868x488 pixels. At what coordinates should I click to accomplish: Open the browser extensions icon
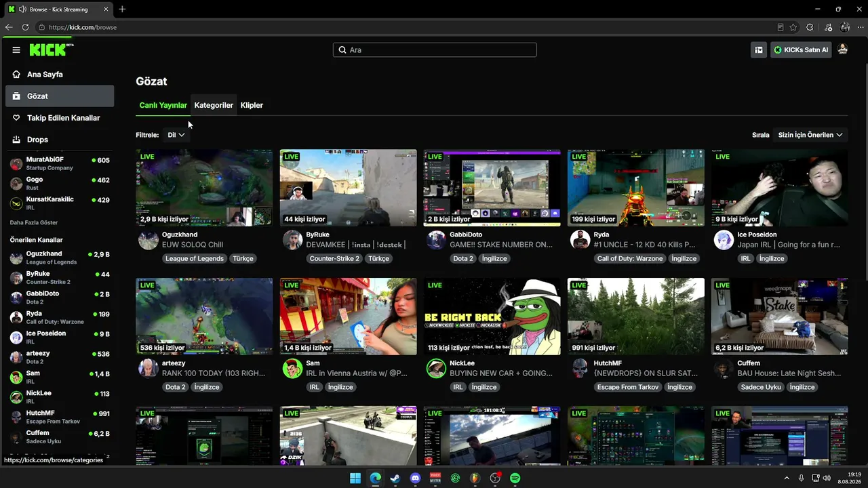coord(810,27)
